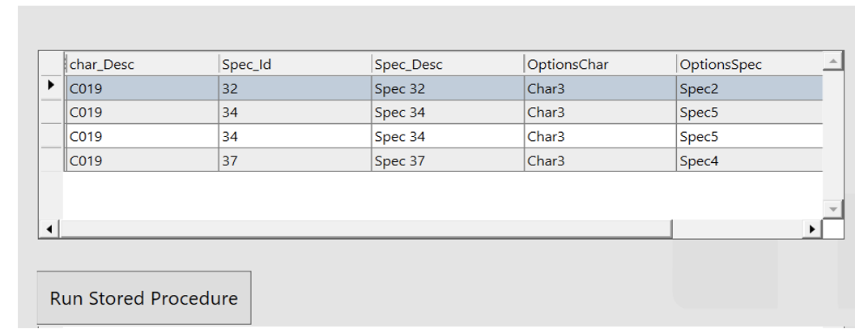Select the current row indicator arrow

[52, 85]
